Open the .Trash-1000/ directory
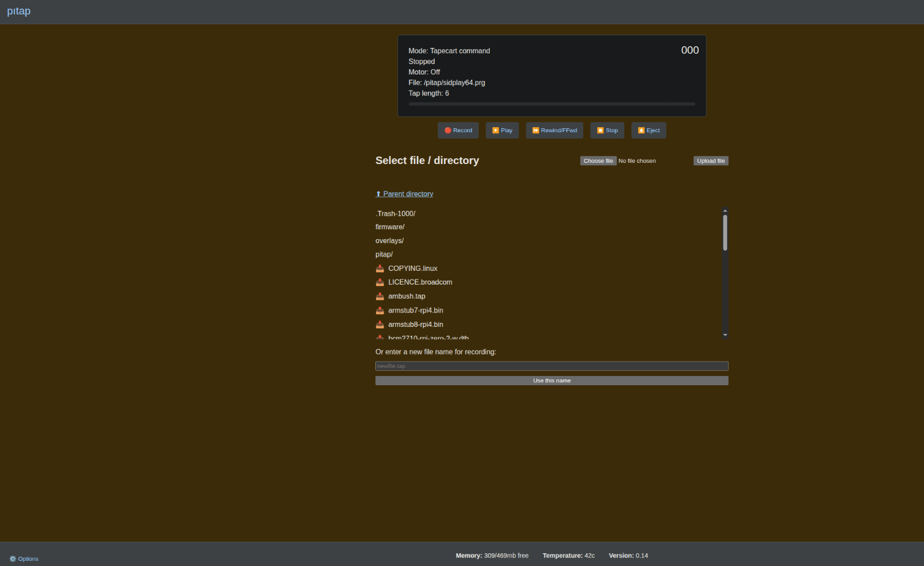The height and width of the screenshot is (566, 924). [x=396, y=214]
